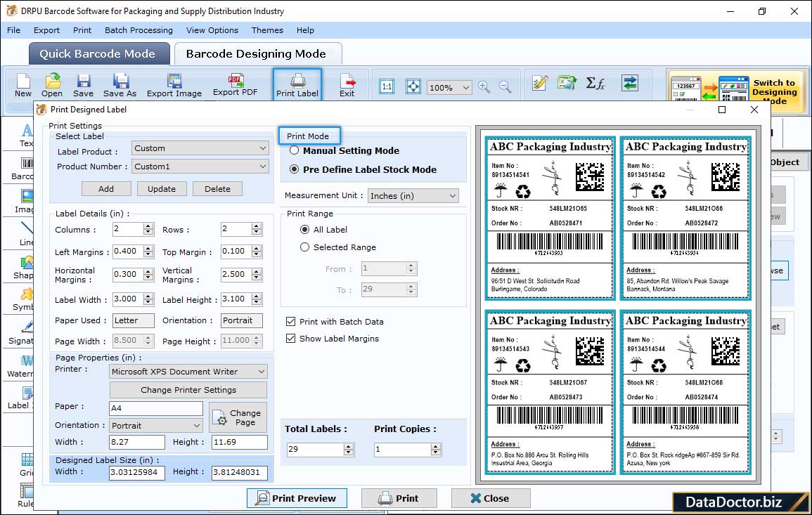Select the Symbol tool in sidebar

tap(24, 300)
